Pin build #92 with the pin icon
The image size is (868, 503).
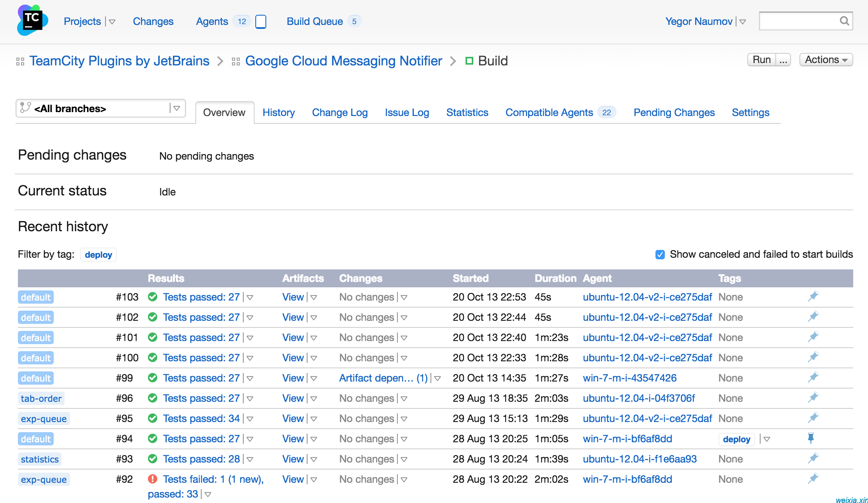coord(813,479)
